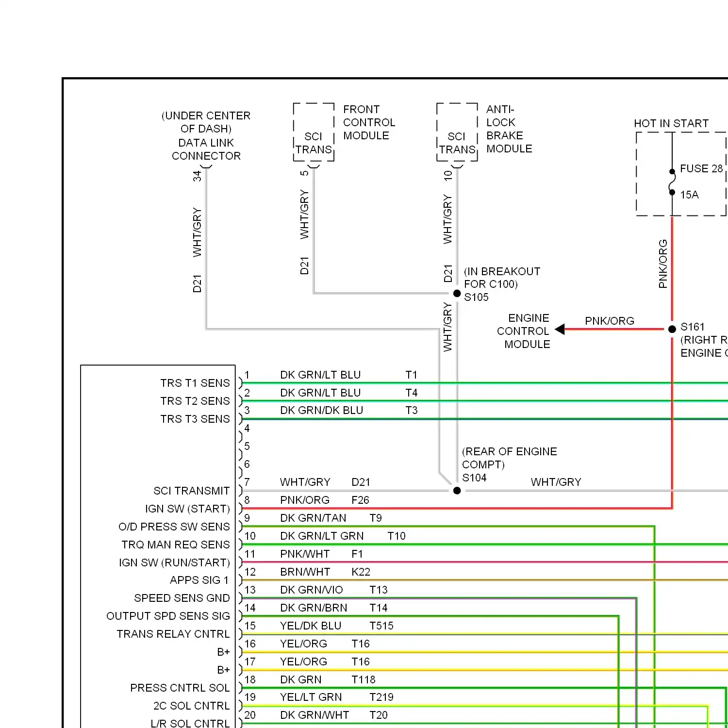Click circuit code T13
This screenshot has width=728, height=728.
click(379, 590)
